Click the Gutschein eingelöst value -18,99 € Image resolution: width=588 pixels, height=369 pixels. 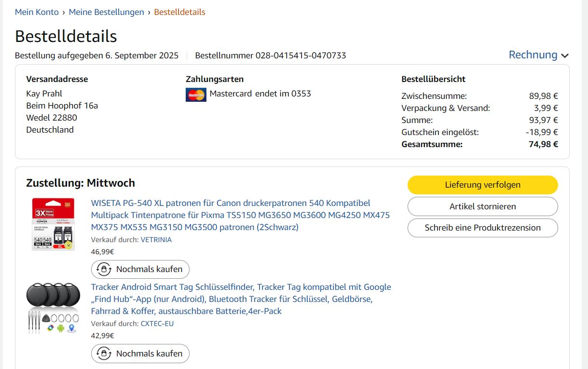click(542, 132)
